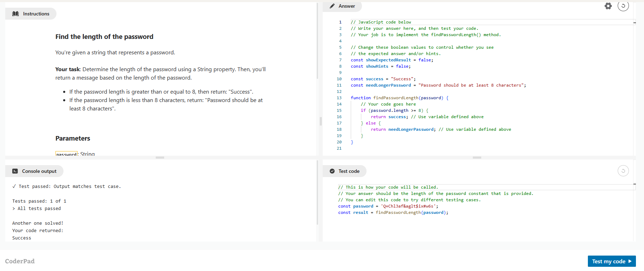
Task: Click the horizontal divider handle below answer editor
Action: 477,157
